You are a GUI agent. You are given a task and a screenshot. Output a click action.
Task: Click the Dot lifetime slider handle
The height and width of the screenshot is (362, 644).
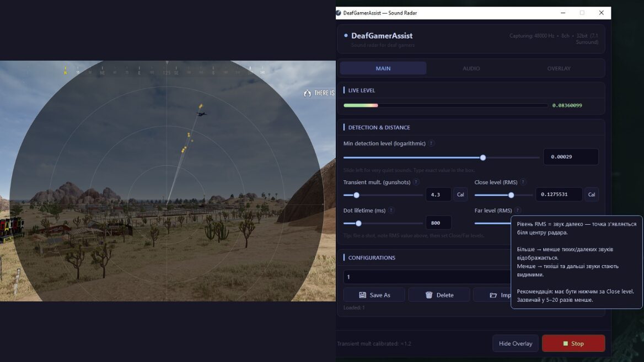[x=358, y=223]
